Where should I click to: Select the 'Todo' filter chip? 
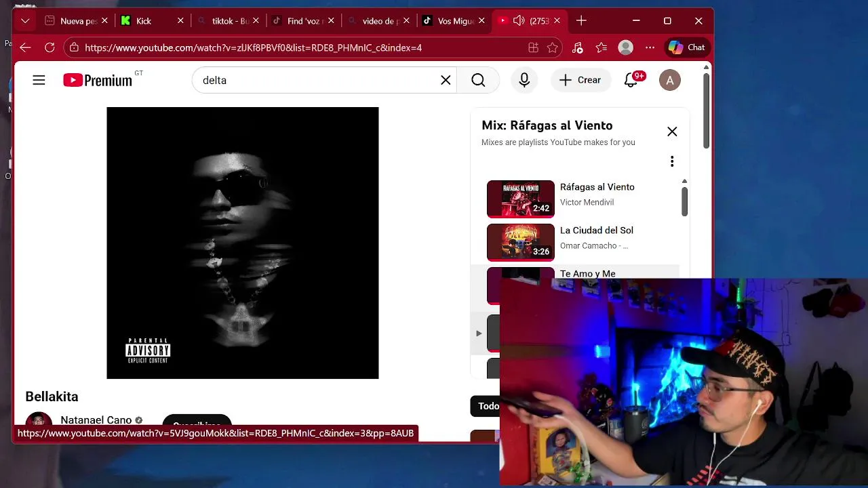click(x=486, y=406)
